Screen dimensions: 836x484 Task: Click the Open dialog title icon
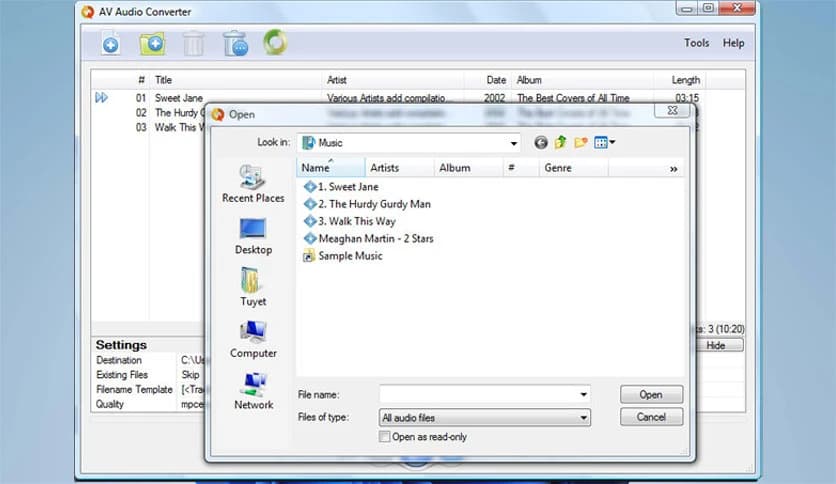click(x=218, y=114)
